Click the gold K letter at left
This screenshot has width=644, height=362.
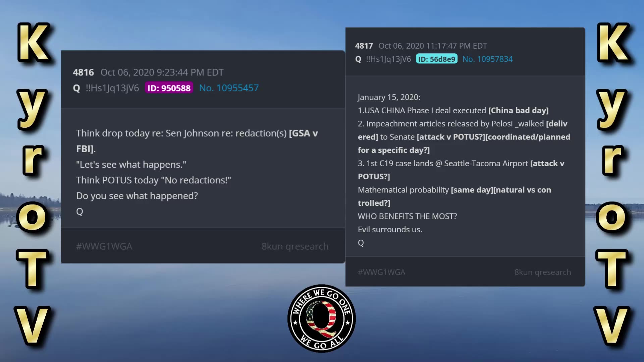click(34, 43)
